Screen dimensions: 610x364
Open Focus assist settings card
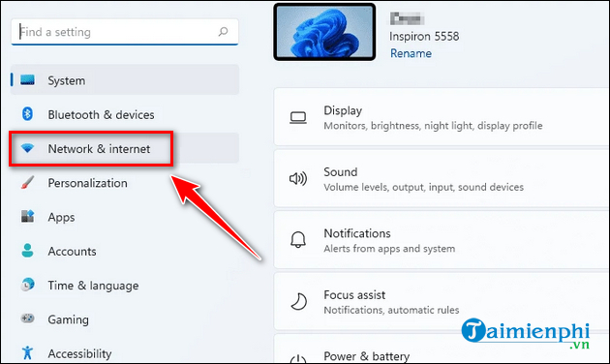442,301
